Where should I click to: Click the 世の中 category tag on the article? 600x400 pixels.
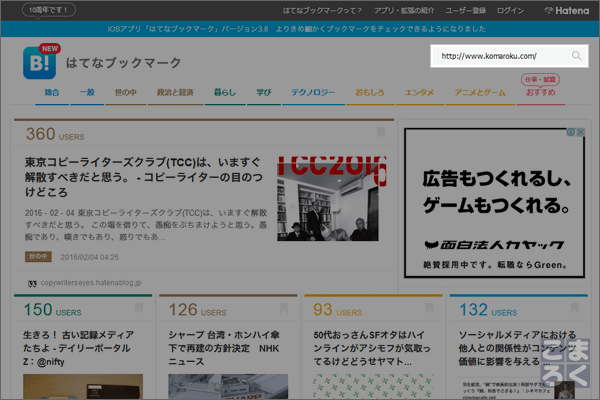[38, 257]
